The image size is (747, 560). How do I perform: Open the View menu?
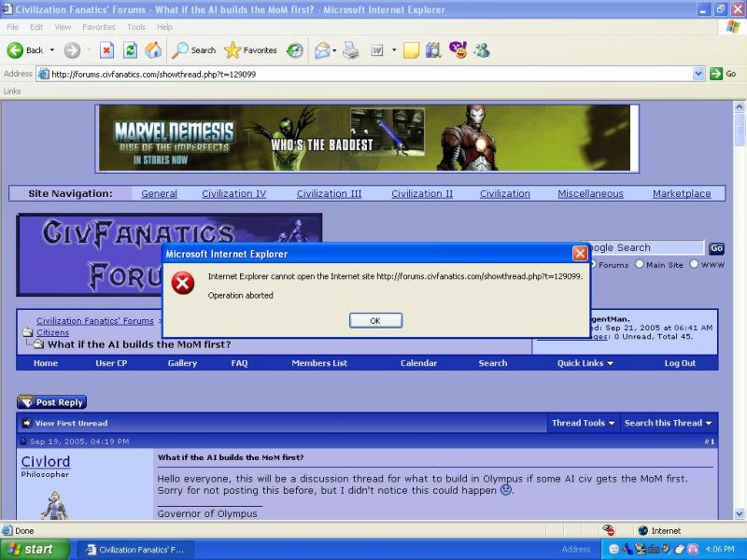(x=63, y=27)
